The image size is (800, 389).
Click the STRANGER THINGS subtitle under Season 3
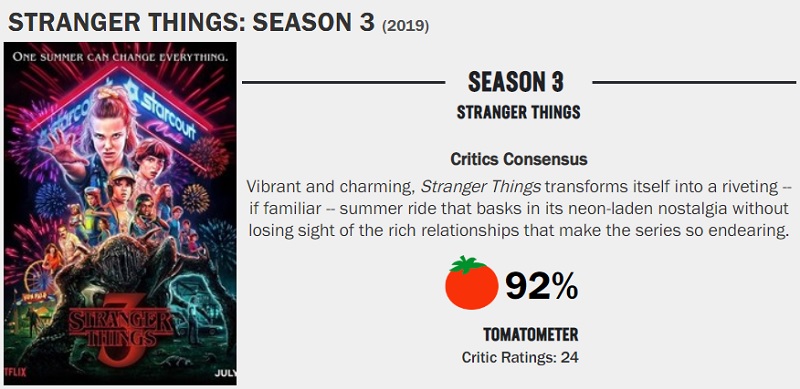[518, 112]
